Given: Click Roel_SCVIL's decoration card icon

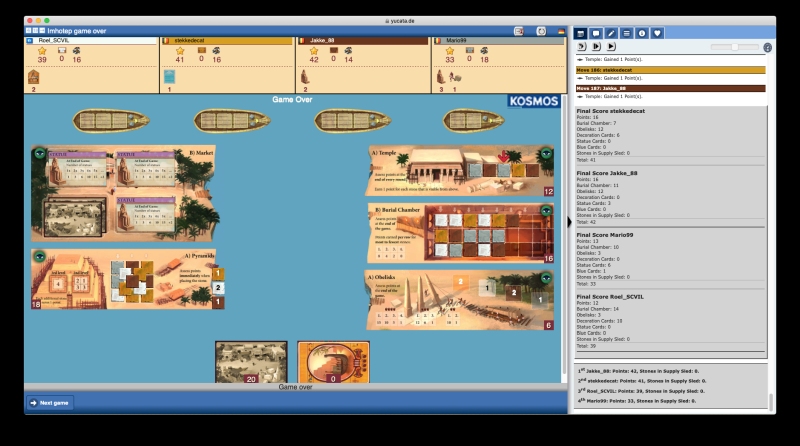Looking at the screenshot, I should tap(33, 77).
